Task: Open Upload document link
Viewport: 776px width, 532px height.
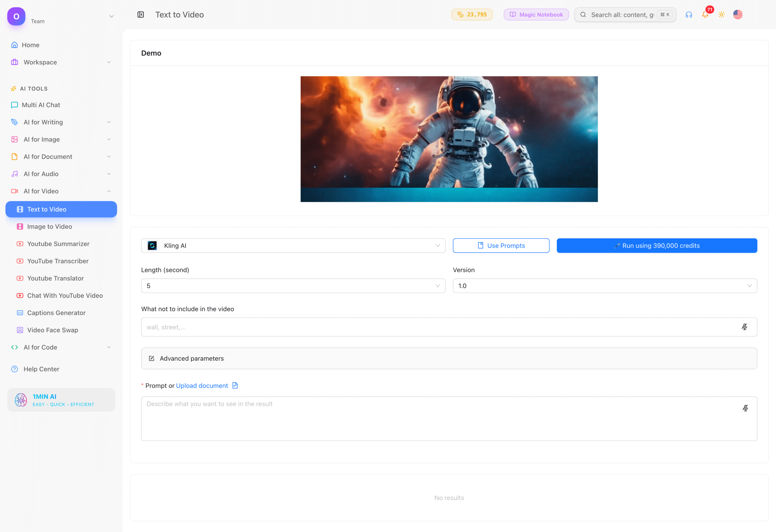Action: (x=202, y=385)
